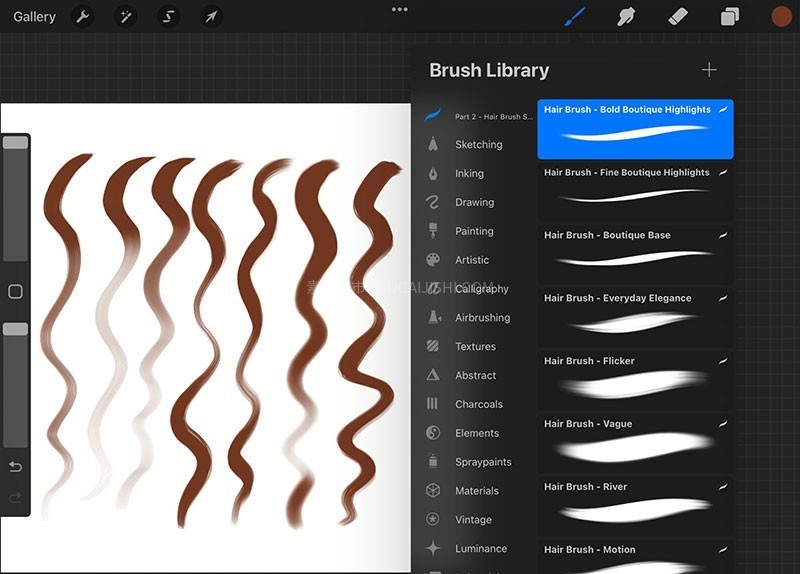Return to Gallery
800x574 pixels.
[x=34, y=17]
